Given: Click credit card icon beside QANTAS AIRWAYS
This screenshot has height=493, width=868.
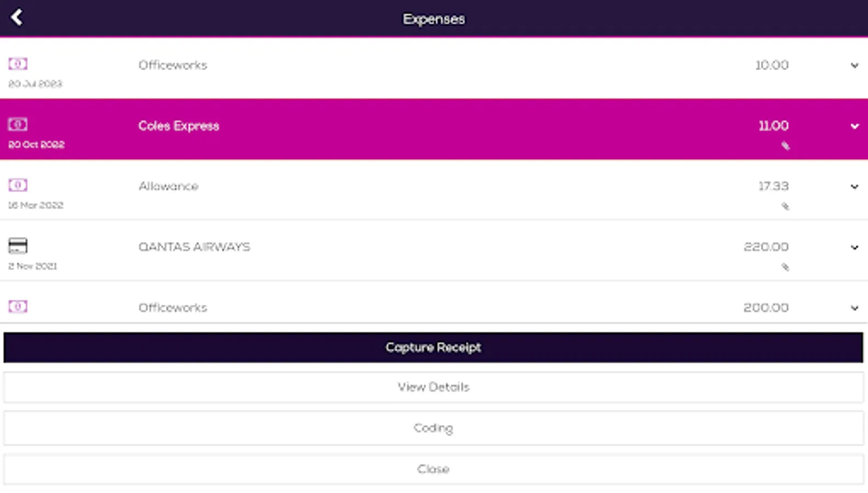Looking at the screenshot, I should pyautogui.click(x=18, y=246).
